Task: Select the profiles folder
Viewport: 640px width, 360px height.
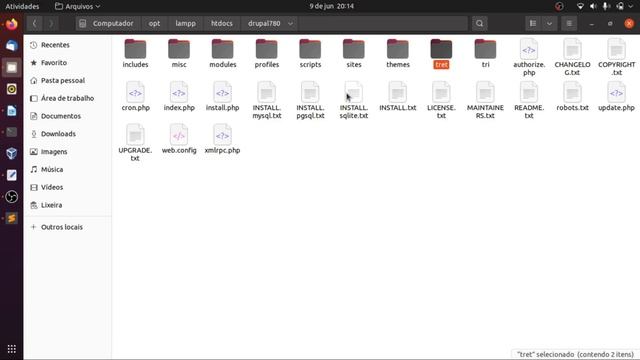Action: click(267, 53)
